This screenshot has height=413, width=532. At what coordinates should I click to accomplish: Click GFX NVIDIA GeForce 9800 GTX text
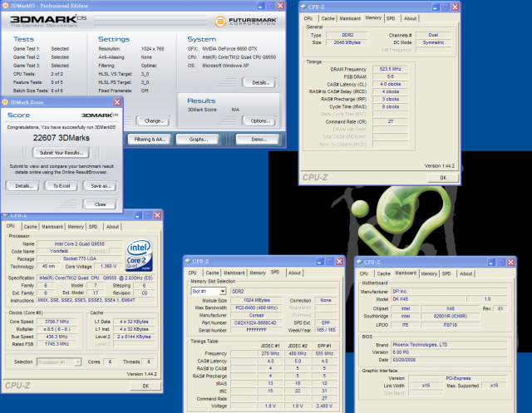(x=229, y=49)
